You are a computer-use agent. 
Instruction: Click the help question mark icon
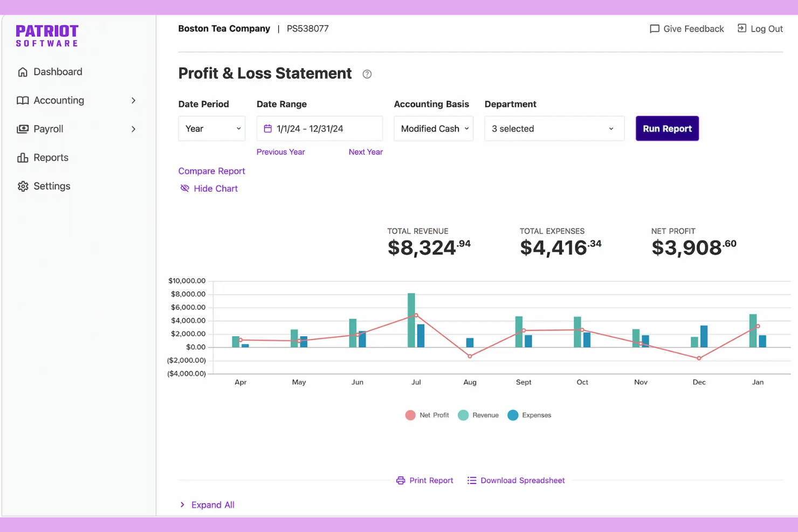[367, 74]
